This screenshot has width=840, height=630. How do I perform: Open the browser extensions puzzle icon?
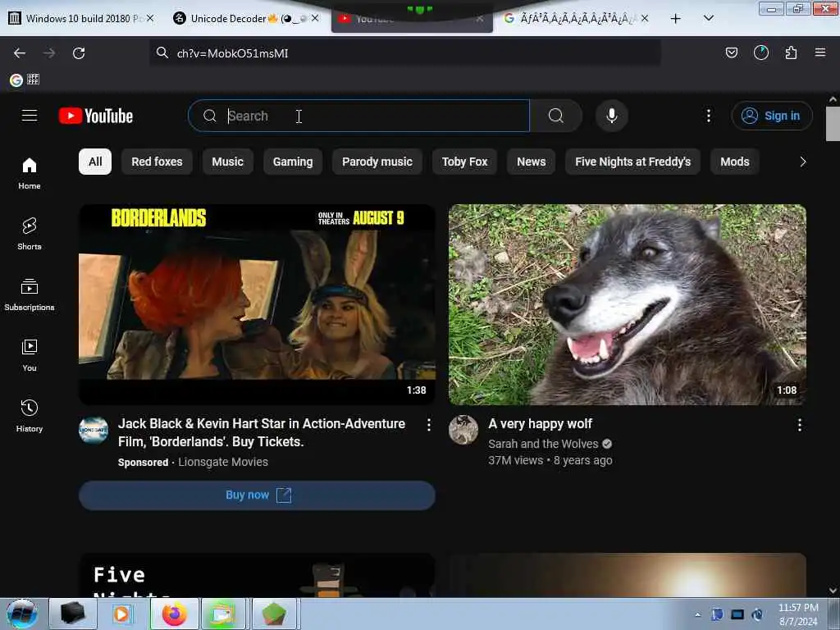[x=791, y=52]
